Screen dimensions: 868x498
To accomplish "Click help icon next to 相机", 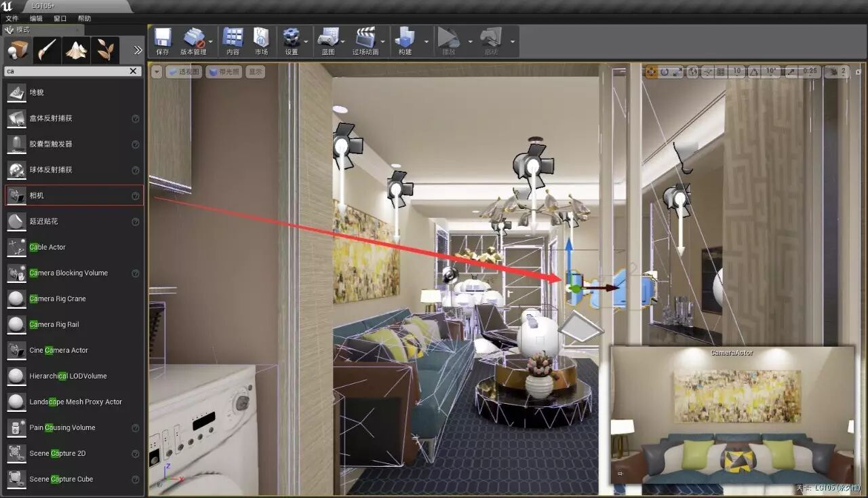I will point(136,196).
